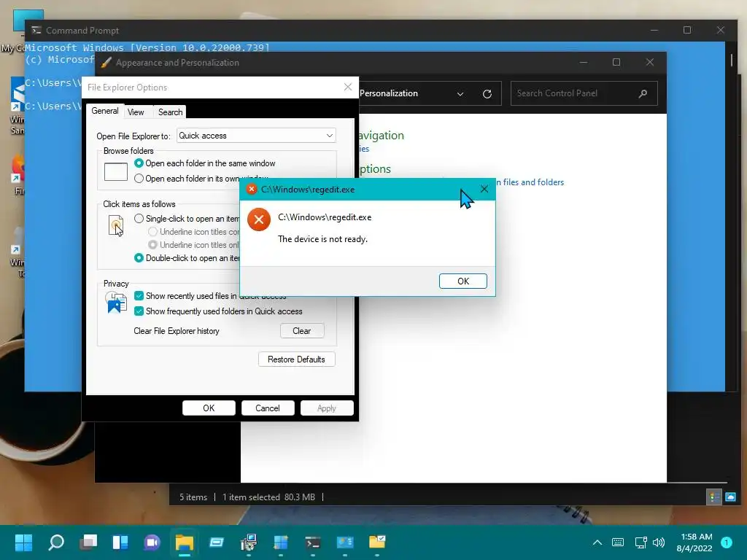This screenshot has width=747, height=560.
Task: Click the taskbar icon left of Command Prompt
Action: point(281,542)
